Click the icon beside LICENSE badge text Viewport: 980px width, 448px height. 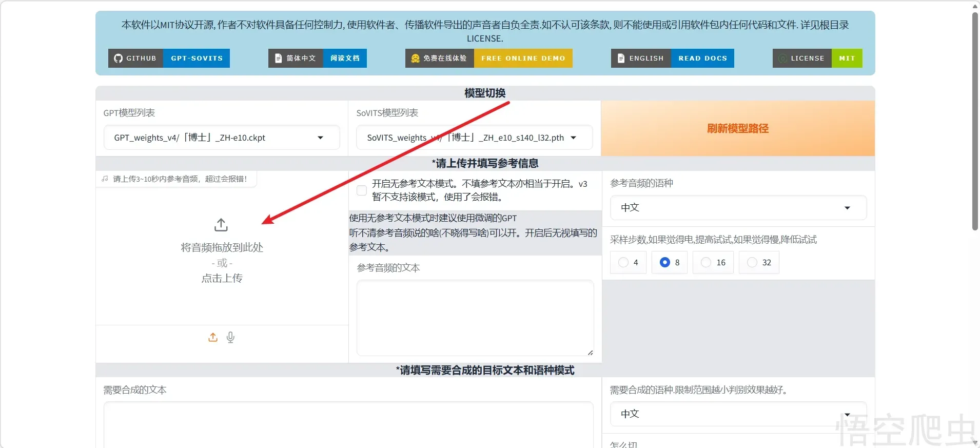click(x=782, y=59)
